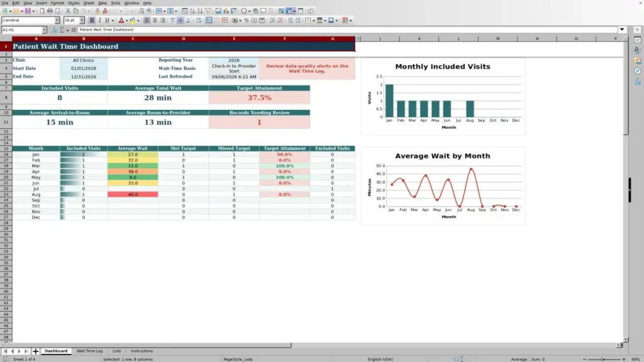The width and height of the screenshot is (644, 362).
Task: Align text left icon
Action: click(147, 20)
